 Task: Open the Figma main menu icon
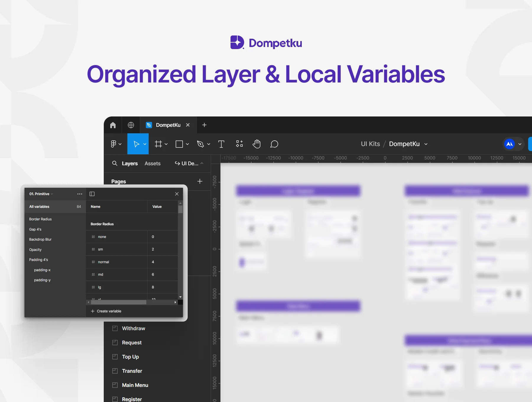click(113, 144)
